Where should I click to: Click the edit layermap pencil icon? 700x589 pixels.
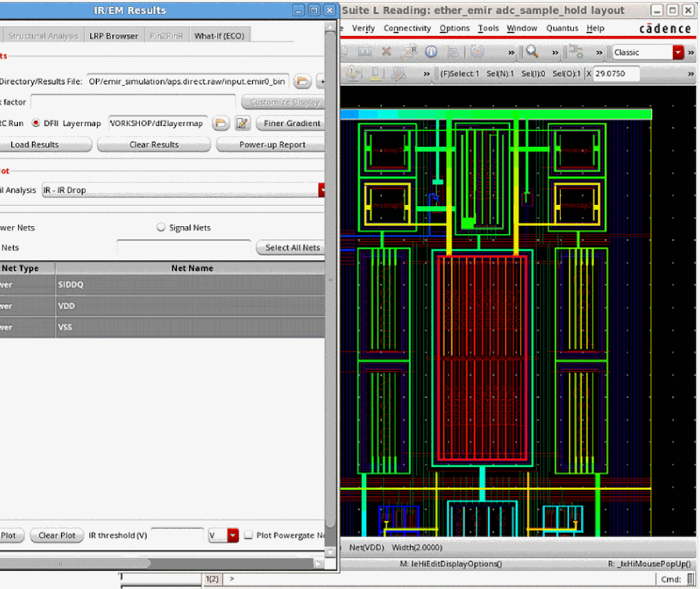click(242, 123)
